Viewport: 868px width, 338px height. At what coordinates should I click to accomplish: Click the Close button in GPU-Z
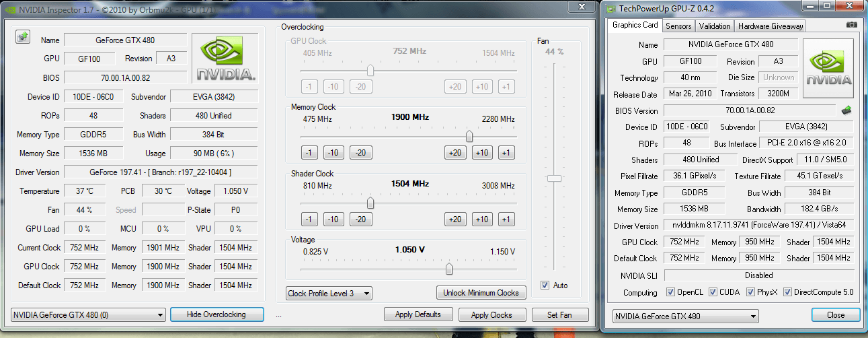pyautogui.click(x=836, y=315)
